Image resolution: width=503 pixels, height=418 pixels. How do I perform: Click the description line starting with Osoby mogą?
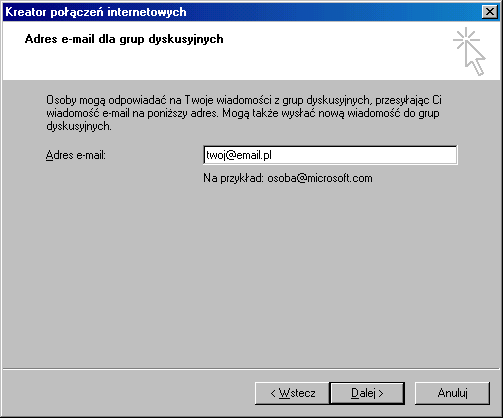coord(244,100)
